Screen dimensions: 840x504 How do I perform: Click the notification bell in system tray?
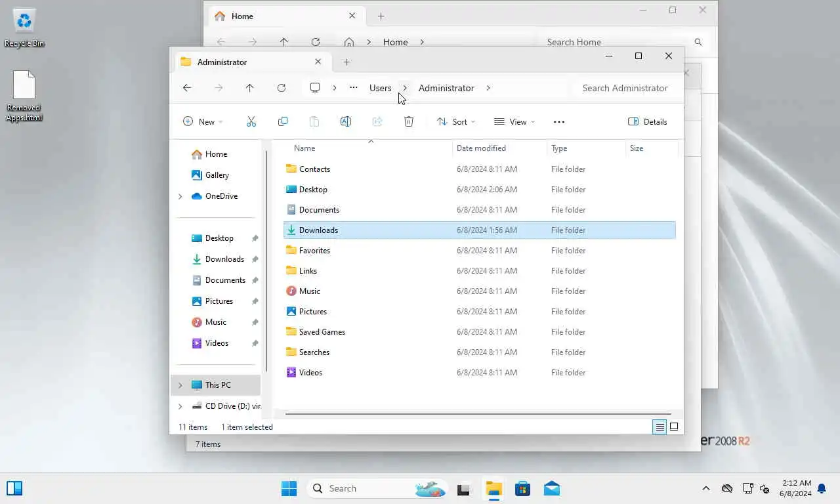click(822, 488)
